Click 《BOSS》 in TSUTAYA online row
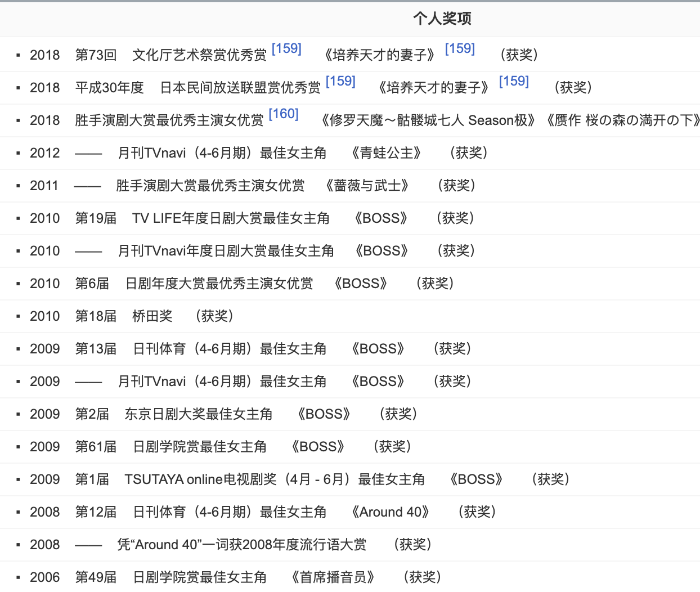The height and width of the screenshot is (592, 700). (x=476, y=479)
